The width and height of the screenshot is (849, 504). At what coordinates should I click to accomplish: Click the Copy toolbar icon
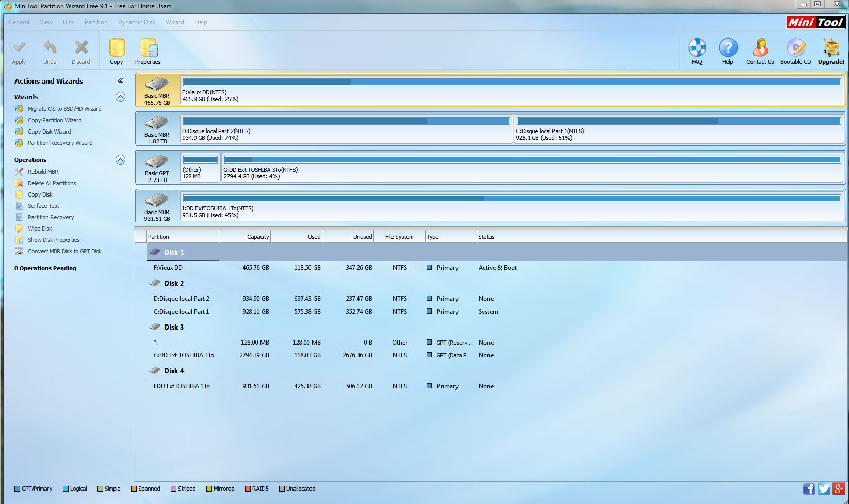[x=117, y=47]
